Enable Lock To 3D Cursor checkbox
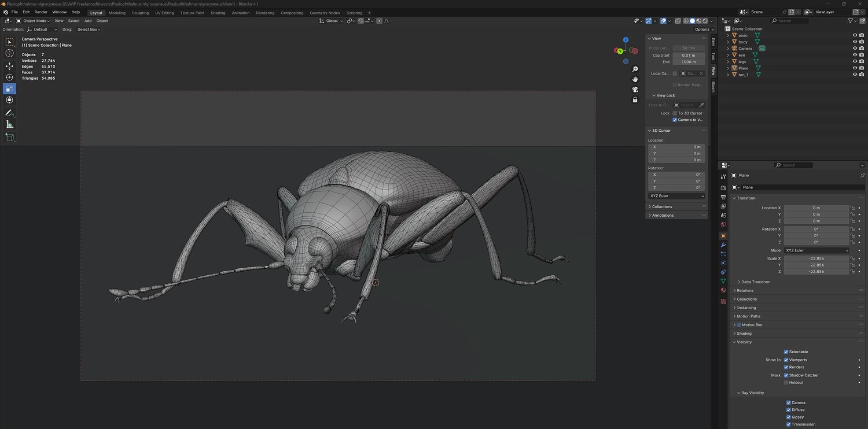The width and height of the screenshot is (868, 429). 675,113
